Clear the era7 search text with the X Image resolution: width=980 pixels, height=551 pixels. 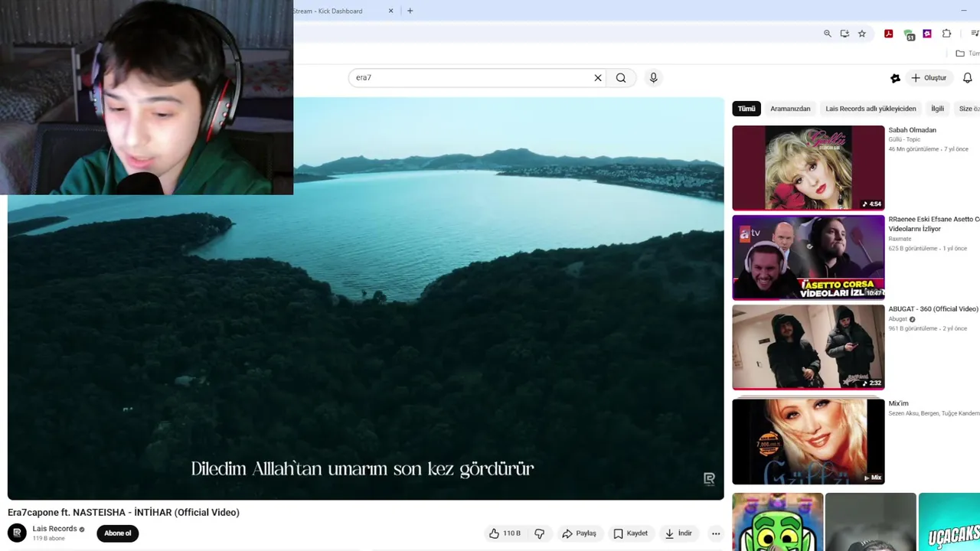[598, 77]
